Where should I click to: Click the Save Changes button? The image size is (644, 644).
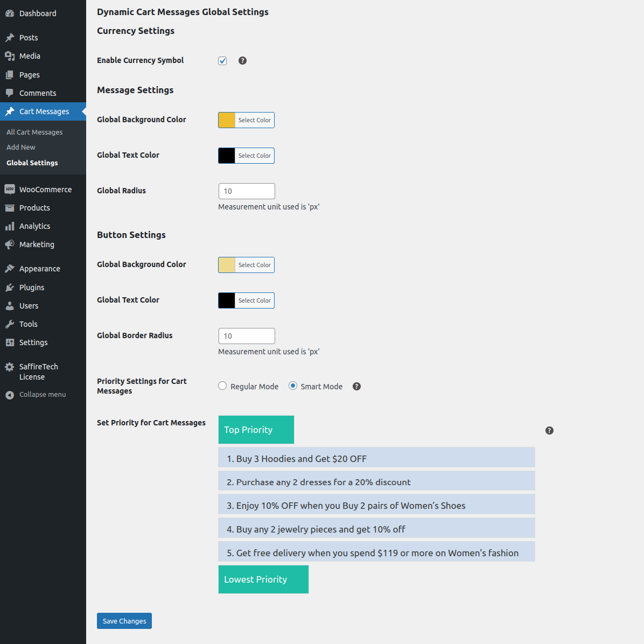pyautogui.click(x=124, y=621)
